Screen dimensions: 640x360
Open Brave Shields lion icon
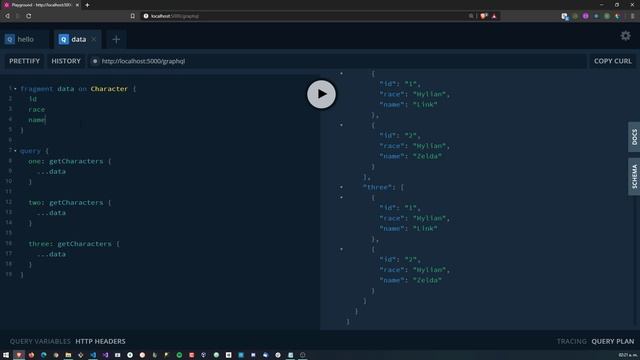point(484,16)
